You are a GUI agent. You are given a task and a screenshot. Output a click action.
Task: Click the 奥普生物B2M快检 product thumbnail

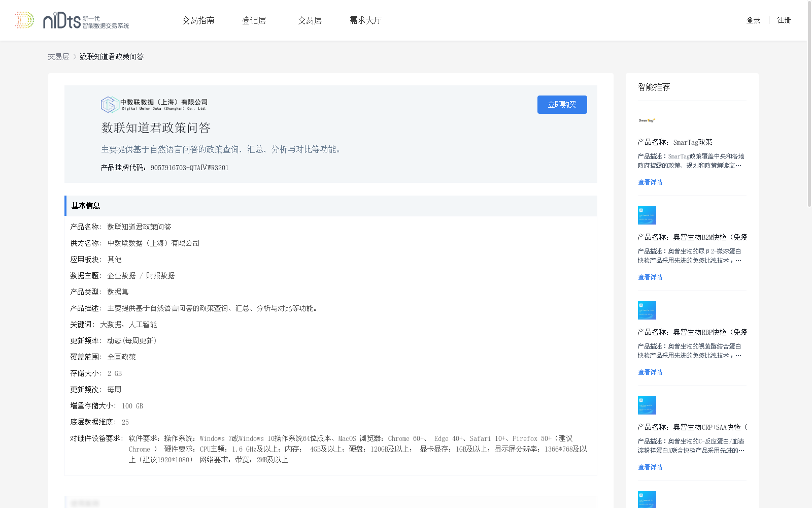point(647,215)
